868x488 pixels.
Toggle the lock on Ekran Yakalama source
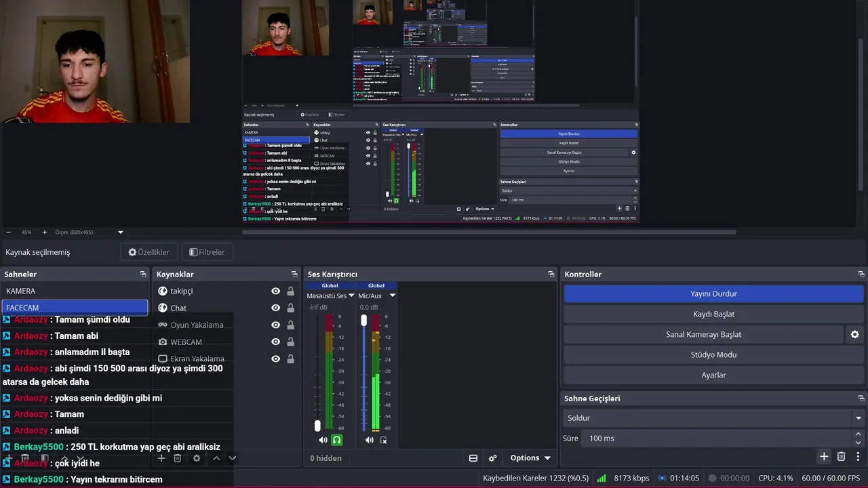pyautogui.click(x=290, y=359)
